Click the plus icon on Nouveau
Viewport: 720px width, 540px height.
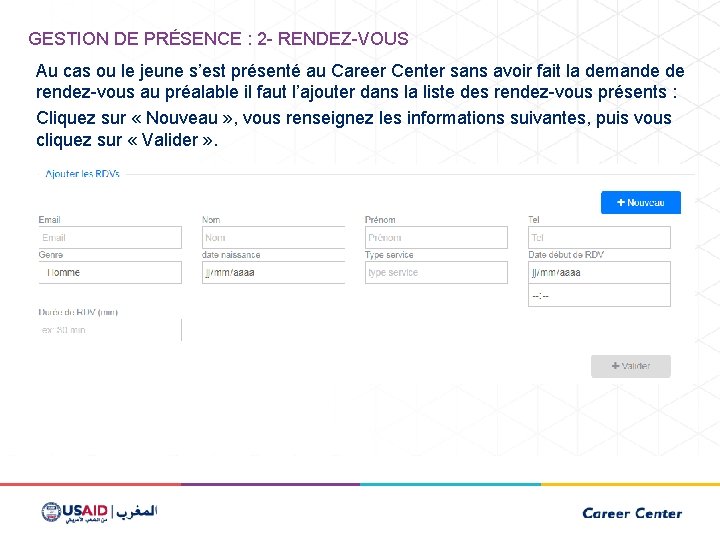(620, 202)
